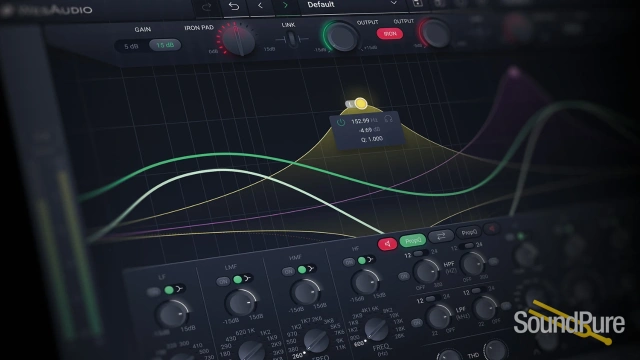
Task: Toggle the HF band ON button
Action: pos(349,262)
